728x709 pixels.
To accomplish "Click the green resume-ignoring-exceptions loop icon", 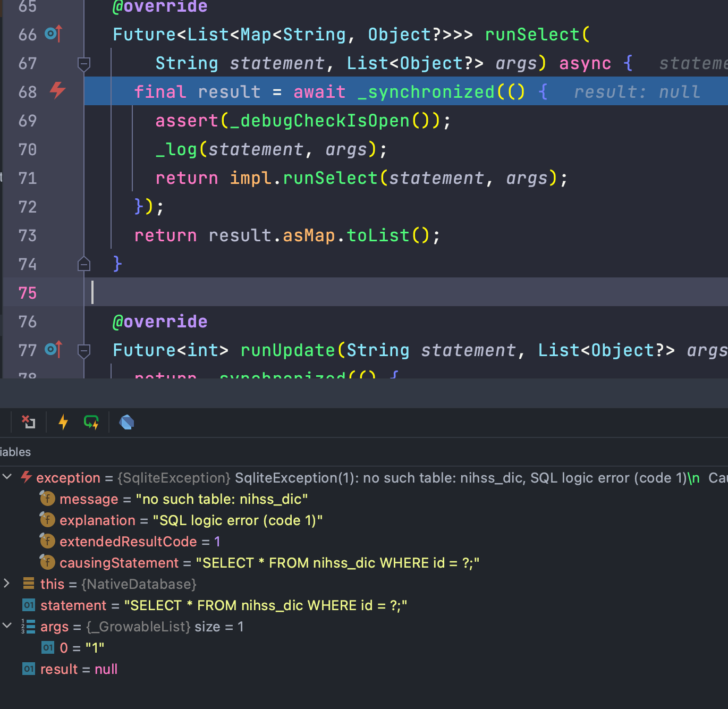I will pyautogui.click(x=91, y=422).
